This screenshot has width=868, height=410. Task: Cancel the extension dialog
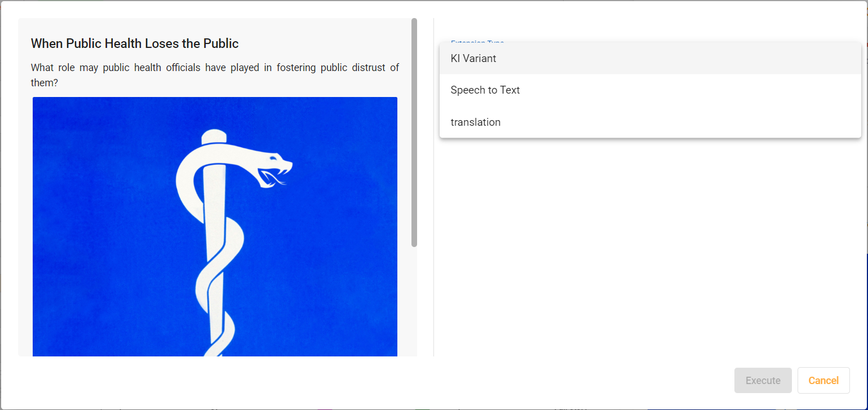[x=823, y=381]
